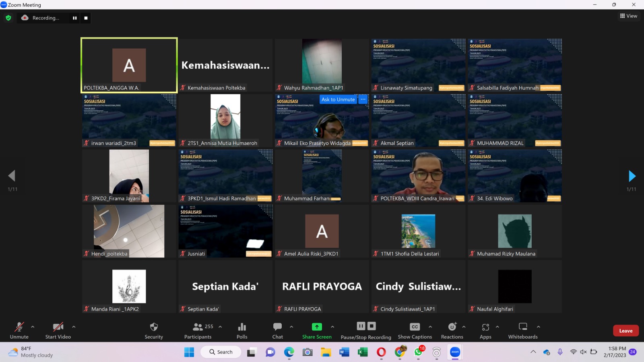Image resolution: width=644 pixels, height=362 pixels.
Task: Open the View layout menu
Action: [629, 16]
